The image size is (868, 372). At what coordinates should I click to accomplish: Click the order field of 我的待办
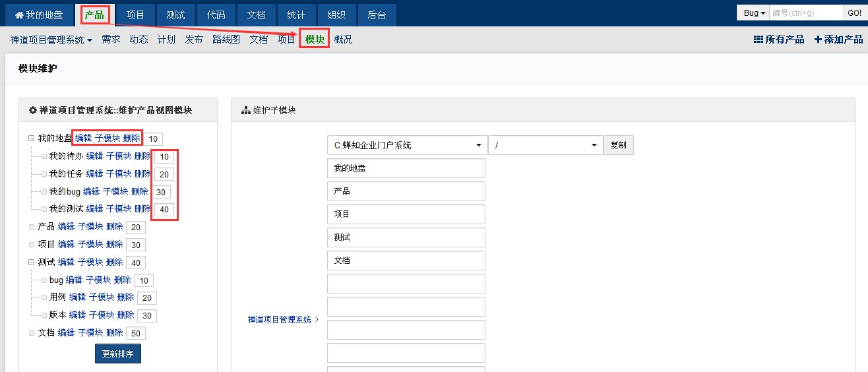pos(164,157)
